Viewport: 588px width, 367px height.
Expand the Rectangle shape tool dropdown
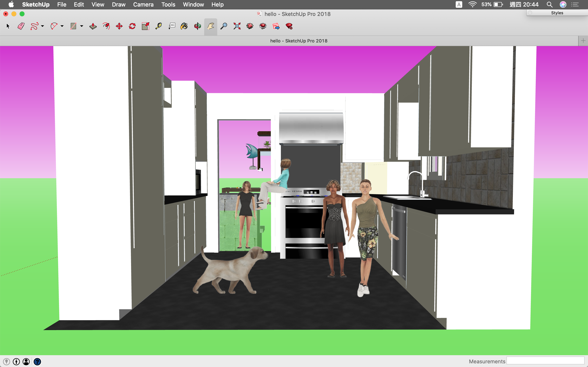click(x=82, y=26)
